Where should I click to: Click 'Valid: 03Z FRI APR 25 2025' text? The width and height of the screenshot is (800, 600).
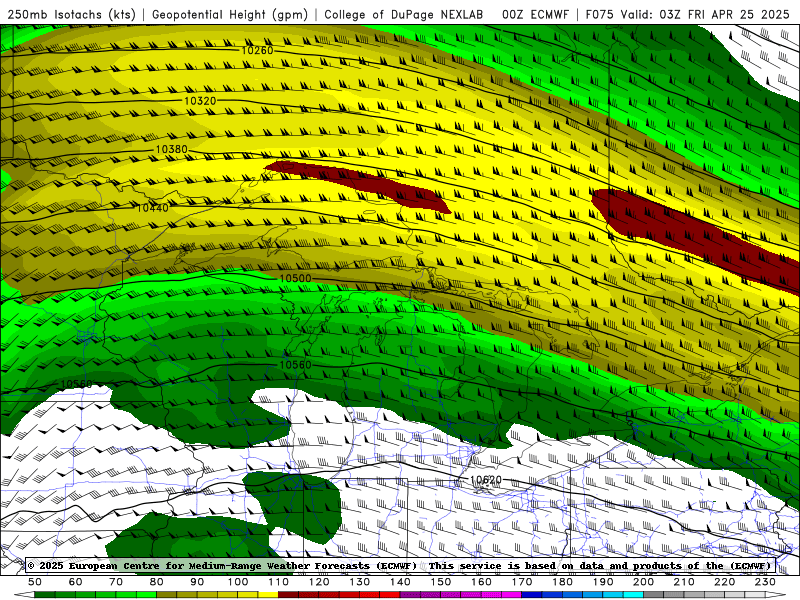[x=706, y=15]
